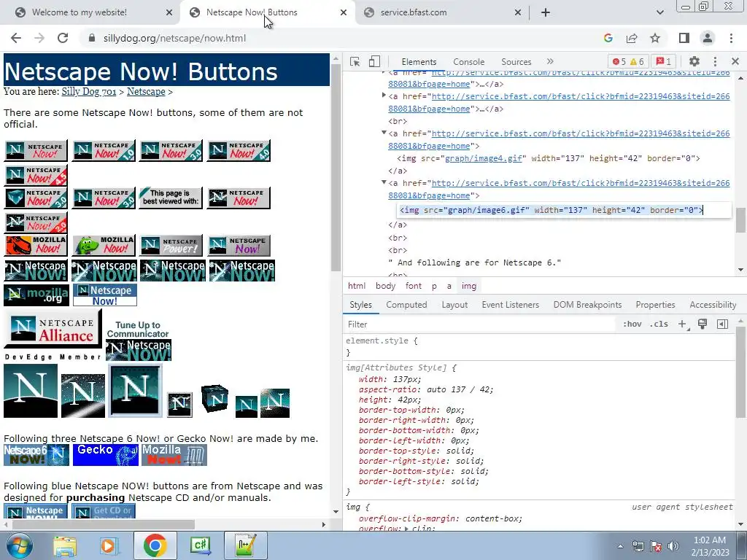
Task: Click the browser back arrow
Action: pos(16,38)
